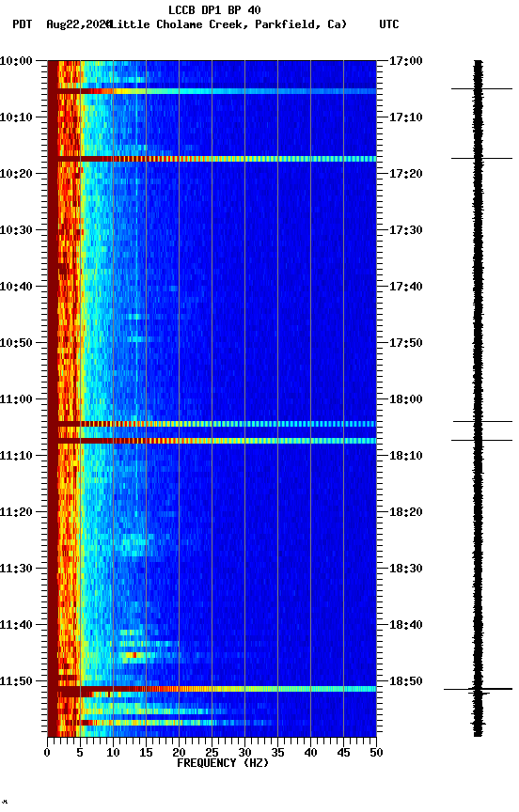Click the 'PDT' timezone label
The width and height of the screenshot is (519, 812).
23,24
